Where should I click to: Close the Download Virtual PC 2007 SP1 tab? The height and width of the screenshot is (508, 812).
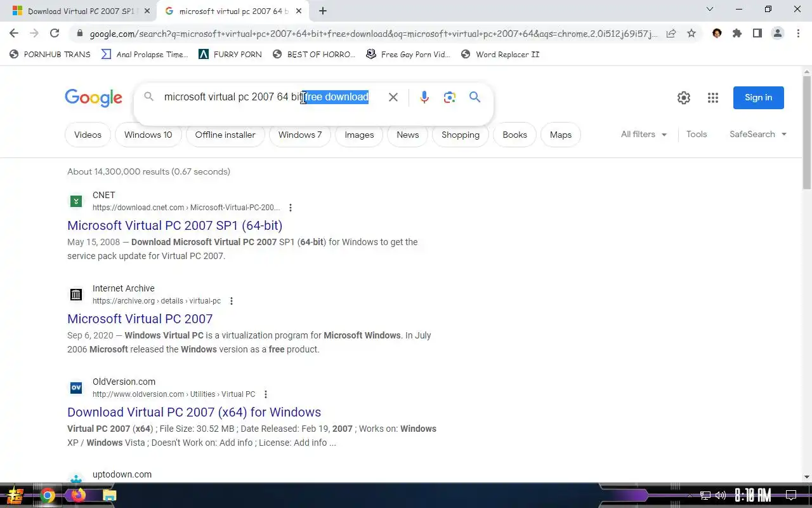coord(147,11)
